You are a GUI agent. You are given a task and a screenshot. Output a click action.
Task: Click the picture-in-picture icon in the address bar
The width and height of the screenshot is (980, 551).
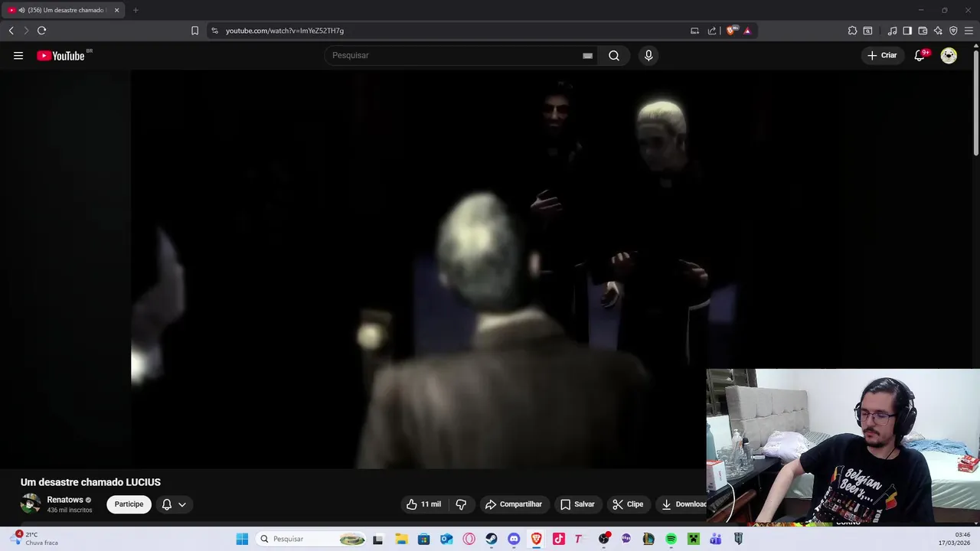click(694, 31)
